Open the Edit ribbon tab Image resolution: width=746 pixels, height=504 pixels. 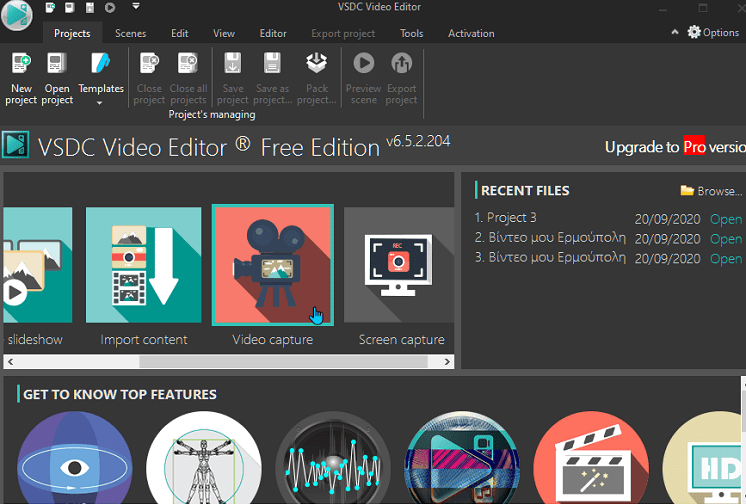tap(179, 33)
